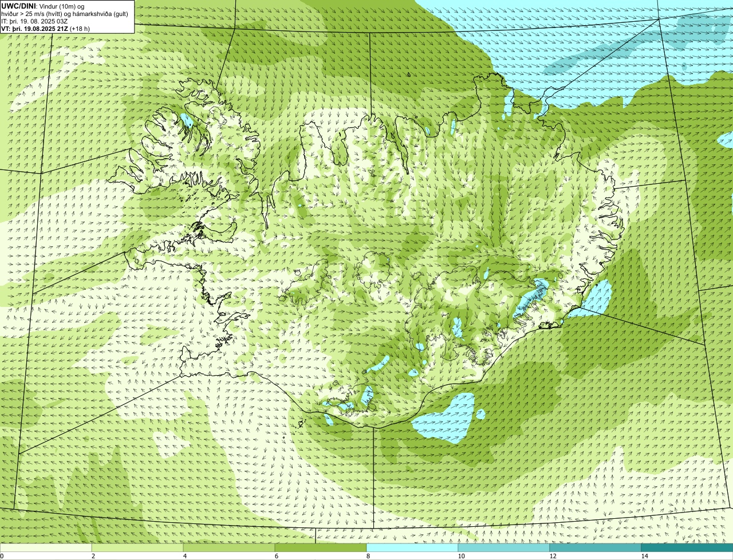Screen dimensions: 733x560
Task: Click the 'UWC/DINI: Vindur (10m) og' title line
Action: pyautogui.click(x=43, y=6)
